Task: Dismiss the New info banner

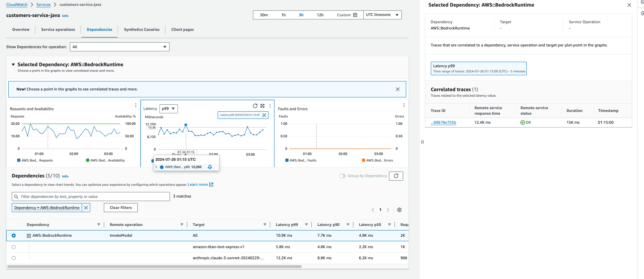Action: point(398,89)
